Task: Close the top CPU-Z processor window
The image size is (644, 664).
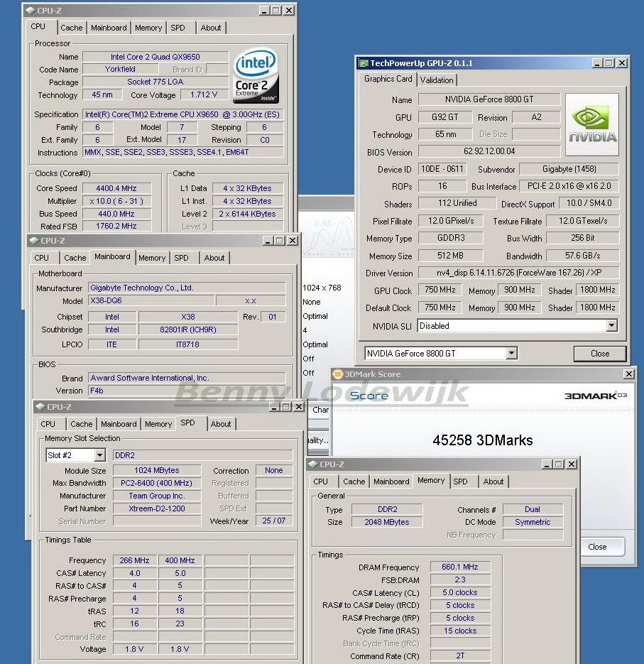Action: pos(289,10)
